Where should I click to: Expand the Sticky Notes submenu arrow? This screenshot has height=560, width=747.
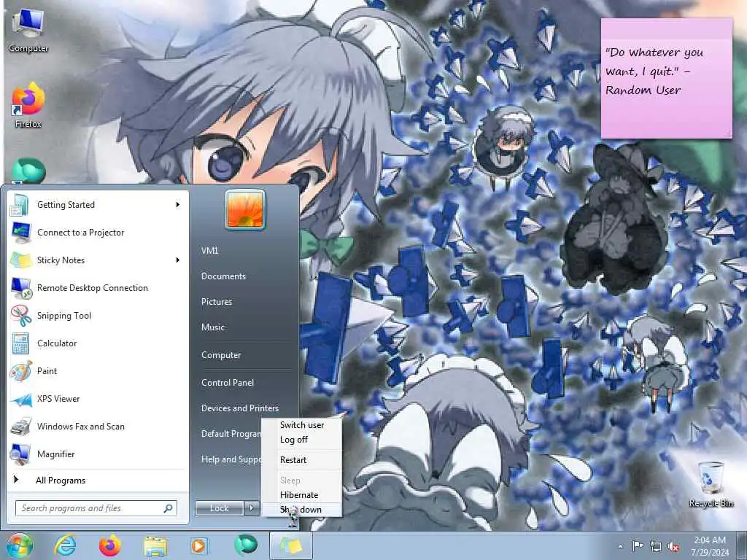(x=178, y=260)
